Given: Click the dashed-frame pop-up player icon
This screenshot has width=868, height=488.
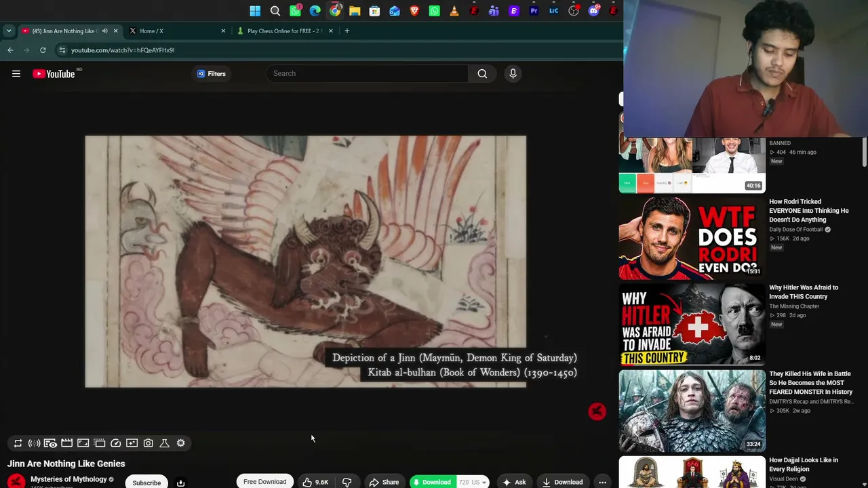Looking at the screenshot, I should 100,443.
